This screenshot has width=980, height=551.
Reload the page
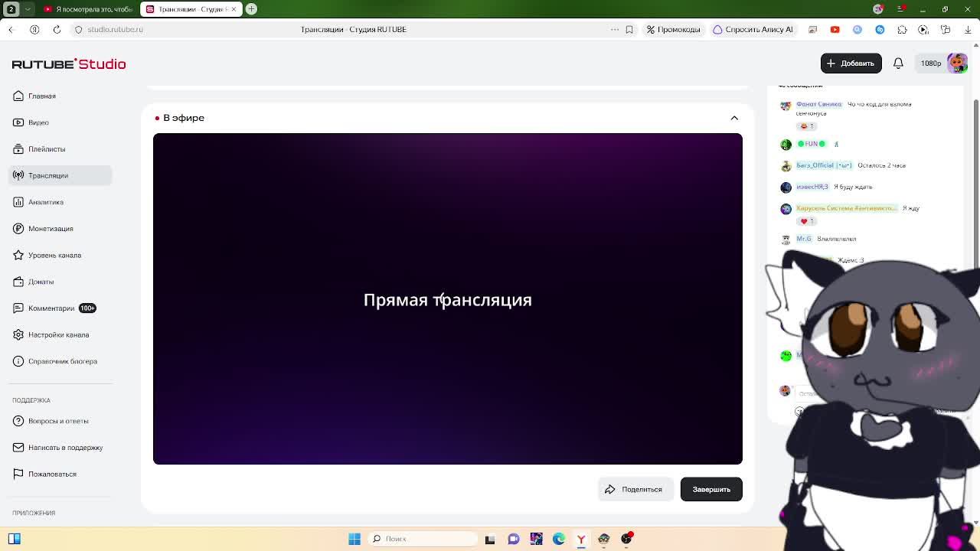click(57, 29)
